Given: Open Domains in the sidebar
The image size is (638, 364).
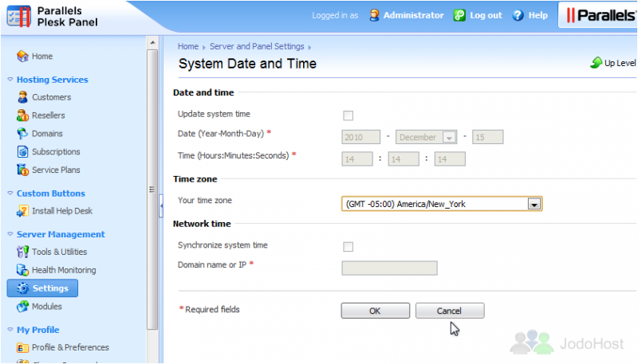Looking at the screenshot, I should tap(47, 133).
